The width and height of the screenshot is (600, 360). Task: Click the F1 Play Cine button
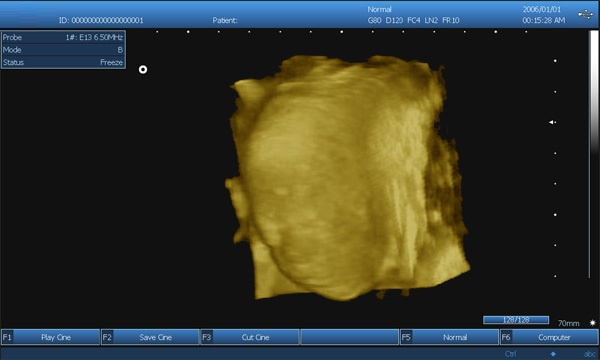click(51, 337)
